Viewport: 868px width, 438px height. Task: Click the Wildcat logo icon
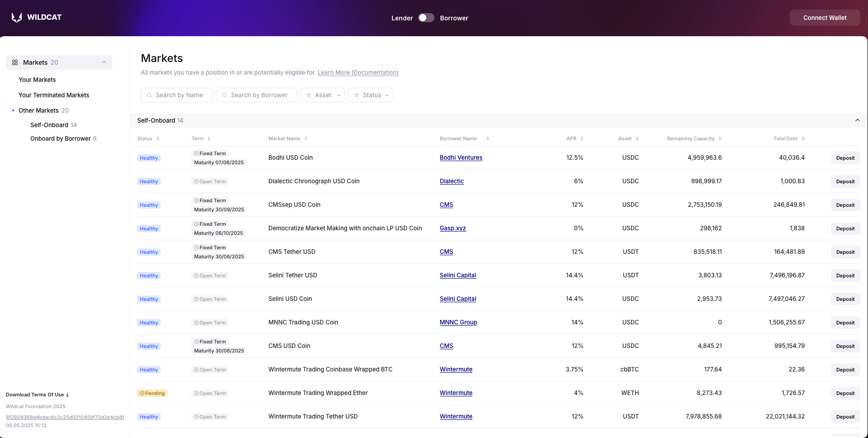tap(17, 17)
